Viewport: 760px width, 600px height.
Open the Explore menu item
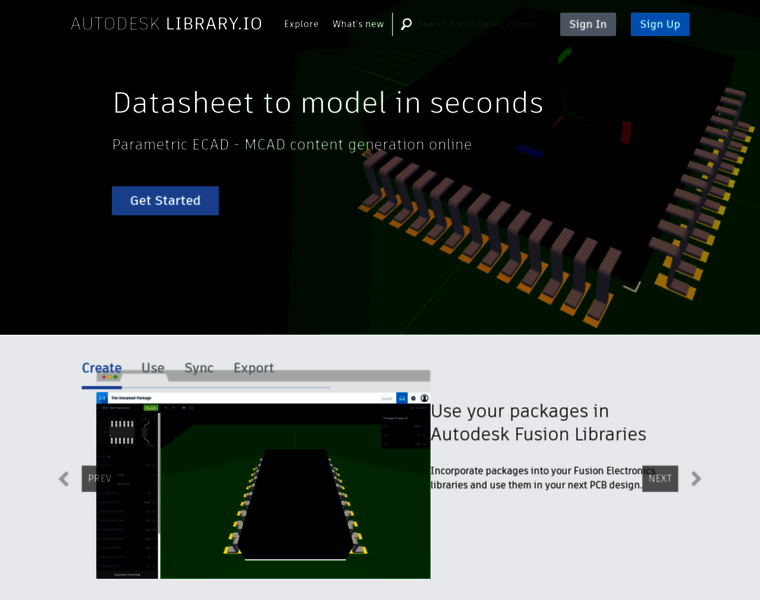point(301,24)
